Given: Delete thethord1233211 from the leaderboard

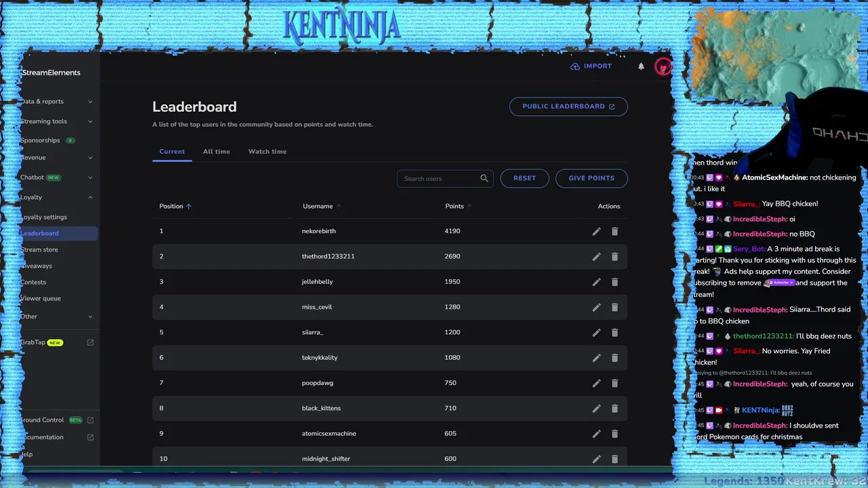Looking at the screenshot, I should pos(614,257).
